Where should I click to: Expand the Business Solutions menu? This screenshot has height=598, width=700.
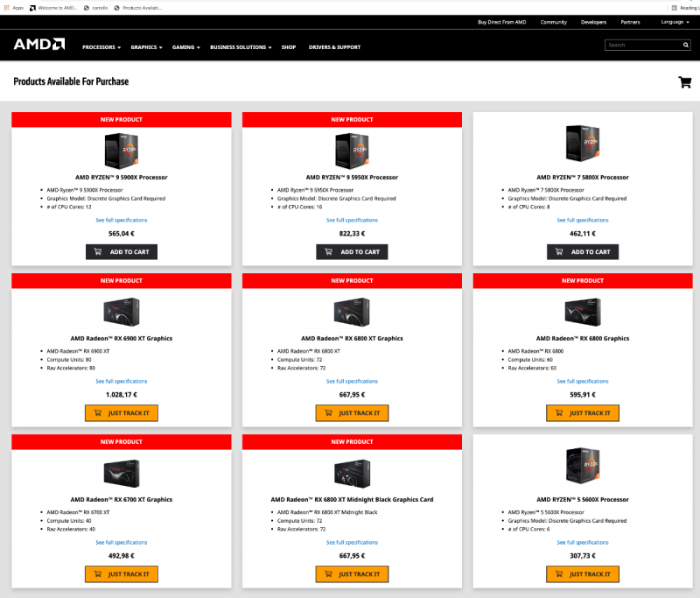[x=241, y=47]
